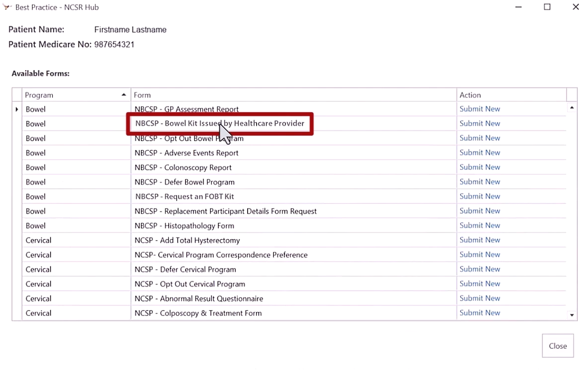Image resolution: width=588 pixels, height=388 pixels.
Task: Select the NBCSP - Replacement Participant Details Form Request cell
Action: click(x=294, y=211)
